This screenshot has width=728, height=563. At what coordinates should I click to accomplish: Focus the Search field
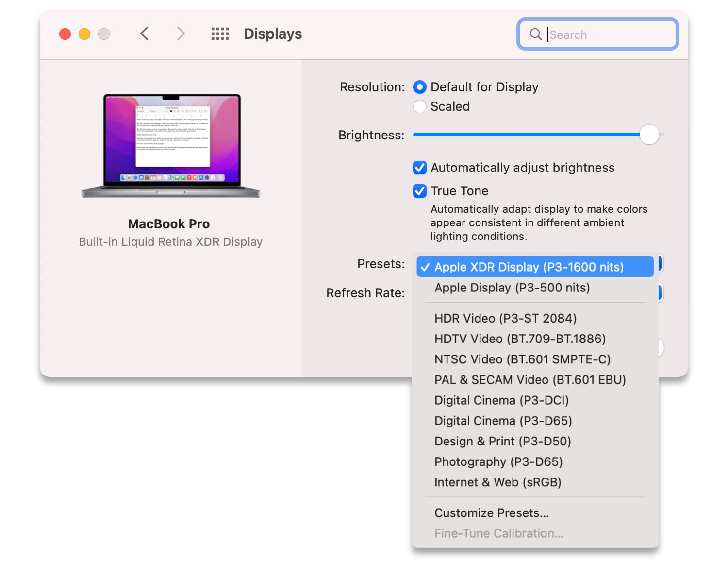pos(598,34)
